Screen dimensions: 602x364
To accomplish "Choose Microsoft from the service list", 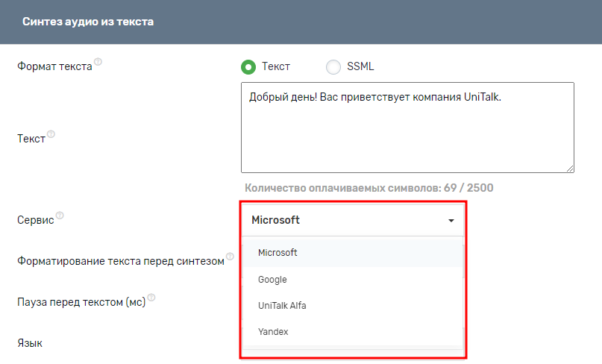I will (278, 253).
